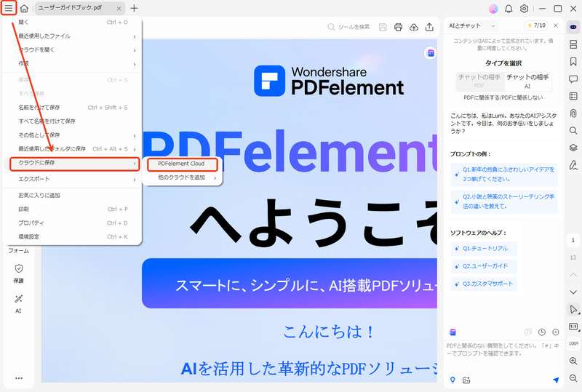
Task: Choose 名前を付けて保存 menu entry
Action: [x=72, y=108]
